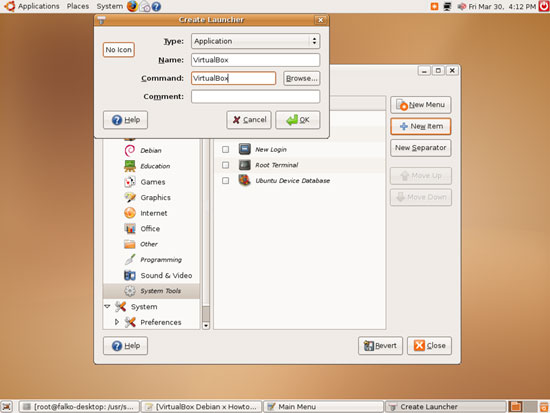Viewport: 550px width, 413px height.
Task: Click New Menu button in Main Menu
Action: (x=421, y=105)
